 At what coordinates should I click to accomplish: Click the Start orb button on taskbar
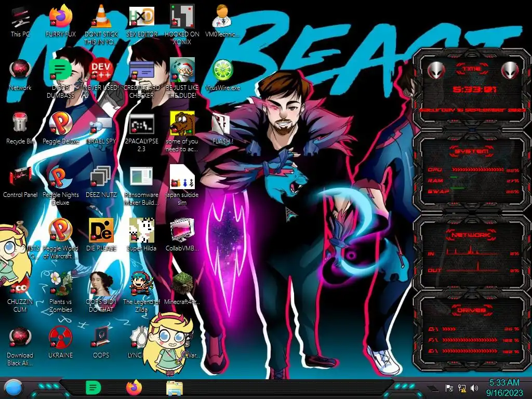click(x=14, y=388)
